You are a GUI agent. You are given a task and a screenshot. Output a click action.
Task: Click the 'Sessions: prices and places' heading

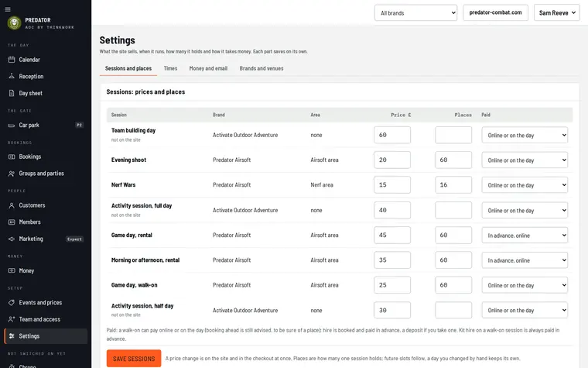[x=145, y=92]
